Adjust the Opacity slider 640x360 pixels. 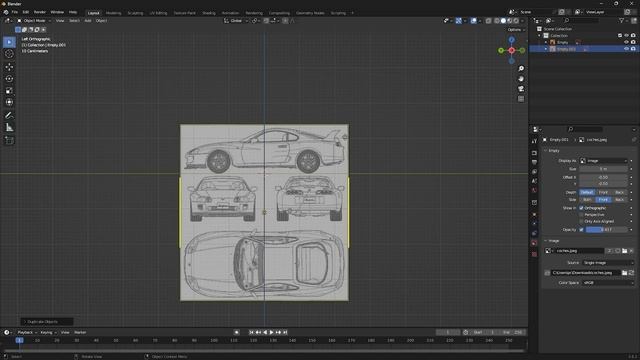(607, 230)
